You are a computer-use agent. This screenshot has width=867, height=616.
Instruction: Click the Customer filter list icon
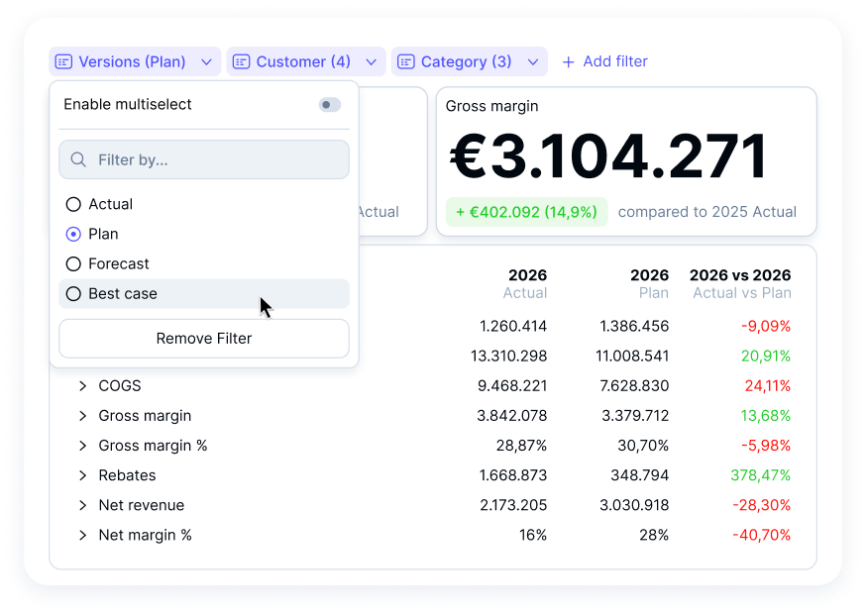point(241,61)
